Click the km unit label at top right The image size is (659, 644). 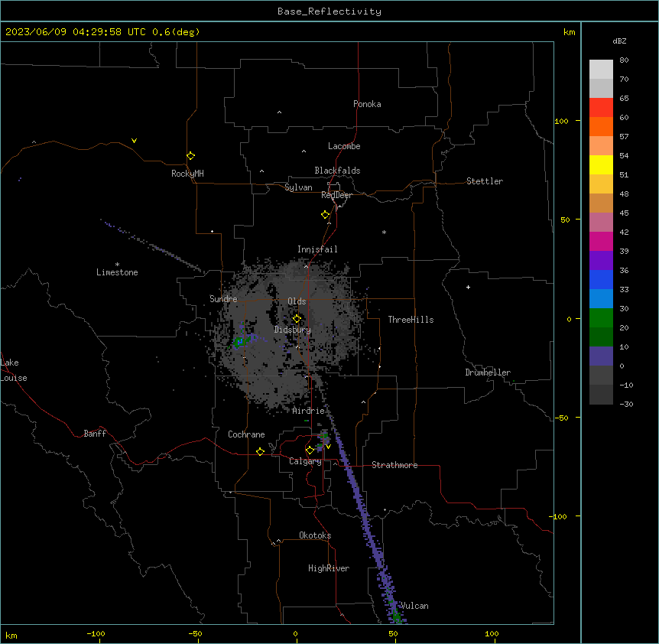tap(570, 32)
